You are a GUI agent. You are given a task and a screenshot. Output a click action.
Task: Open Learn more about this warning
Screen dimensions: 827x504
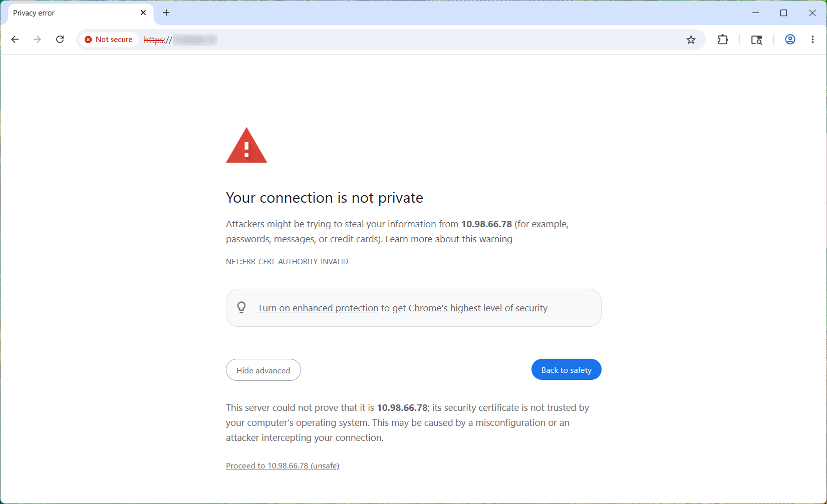pyautogui.click(x=449, y=239)
